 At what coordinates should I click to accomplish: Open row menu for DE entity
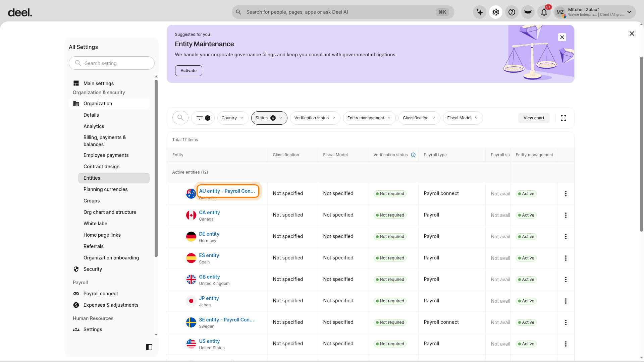(x=566, y=237)
